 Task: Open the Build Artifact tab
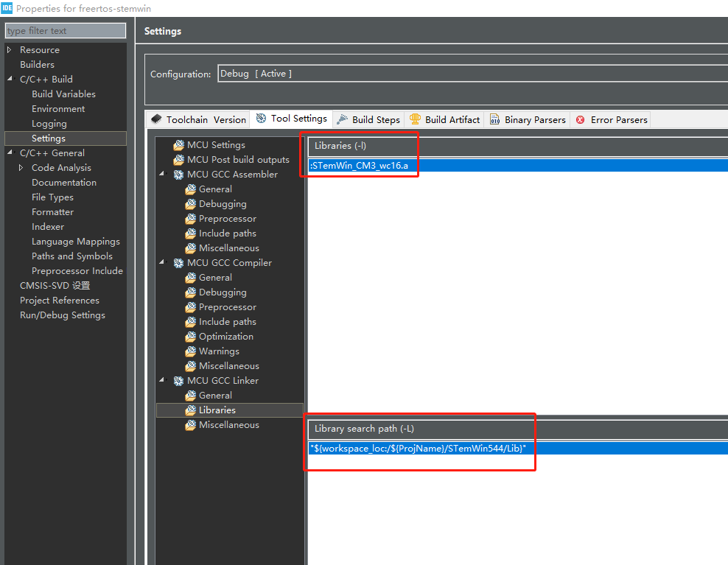click(x=444, y=119)
